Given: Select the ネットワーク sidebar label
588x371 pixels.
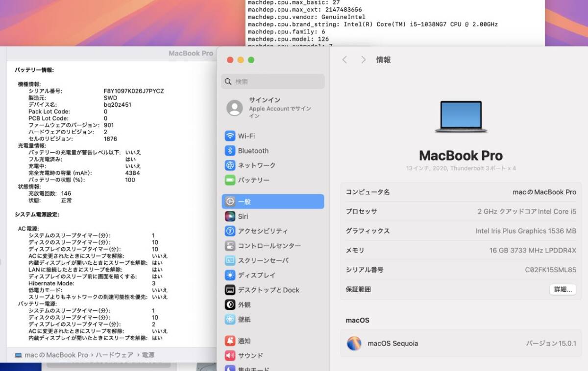Looking at the screenshot, I should point(257,165).
